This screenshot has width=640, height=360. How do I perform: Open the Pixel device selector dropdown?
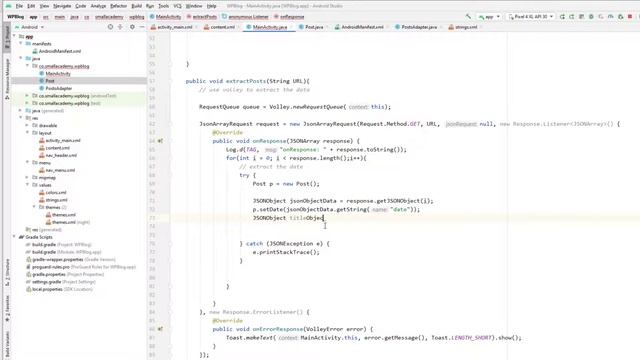[531, 17]
